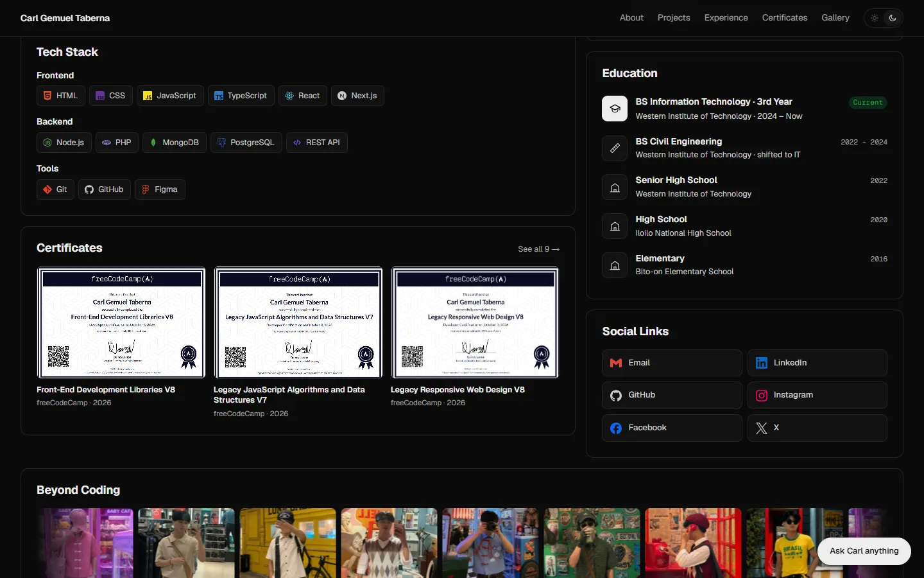This screenshot has height=578, width=924.
Task: Switch to light theme sun icon
Action: 875,18
